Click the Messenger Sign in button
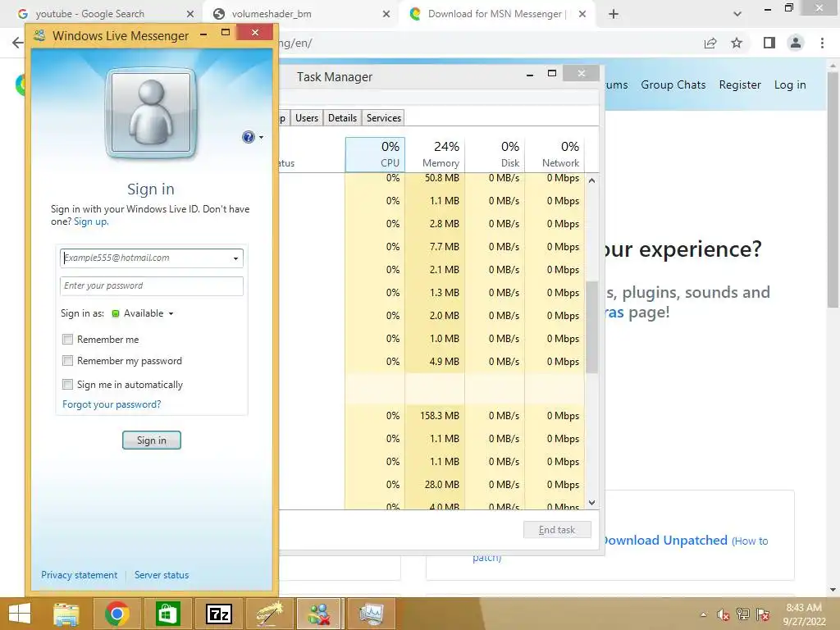The height and width of the screenshot is (630, 840). tap(152, 441)
